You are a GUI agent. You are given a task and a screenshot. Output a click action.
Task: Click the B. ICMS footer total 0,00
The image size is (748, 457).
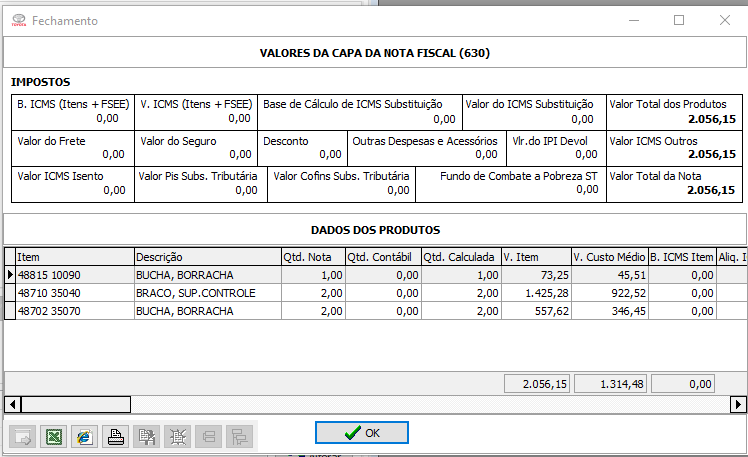tap(683, 384)
